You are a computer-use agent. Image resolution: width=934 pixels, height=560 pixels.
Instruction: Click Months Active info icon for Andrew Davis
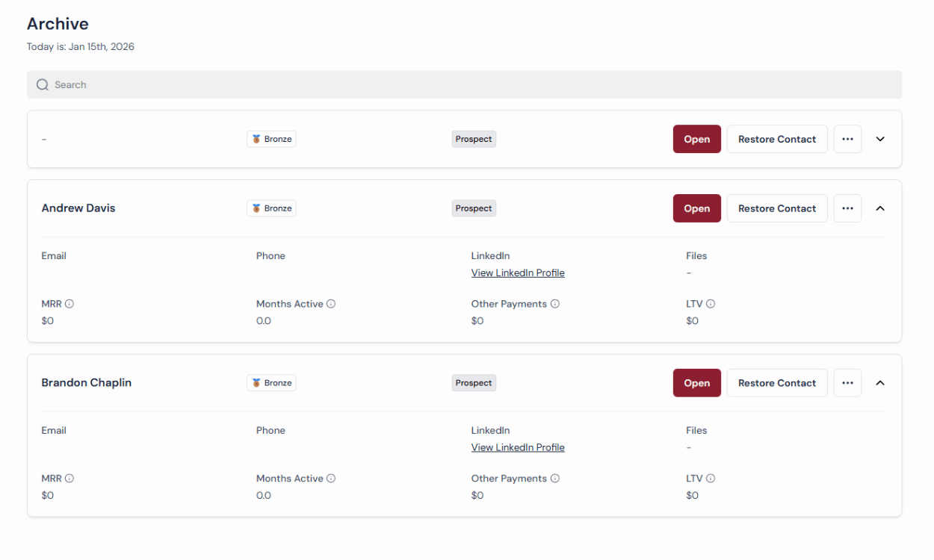tap(331, 304)
